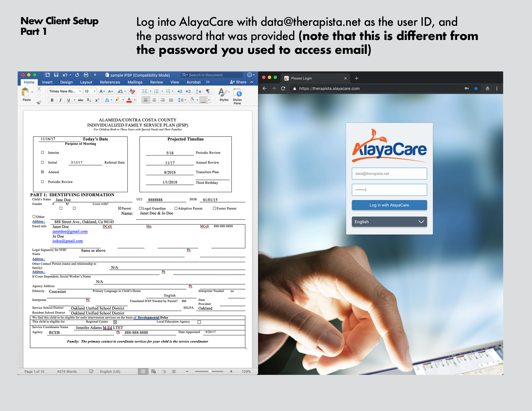532x411 pixels.
Task: Align the text left
Action: pos(146,100)
